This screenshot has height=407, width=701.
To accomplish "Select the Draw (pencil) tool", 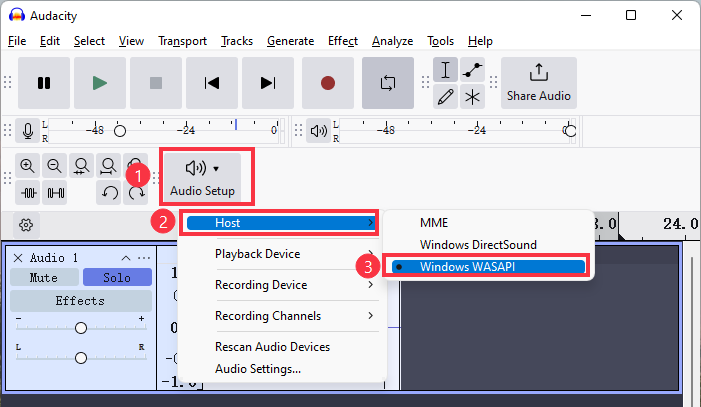I will click(x=445, y=97).
